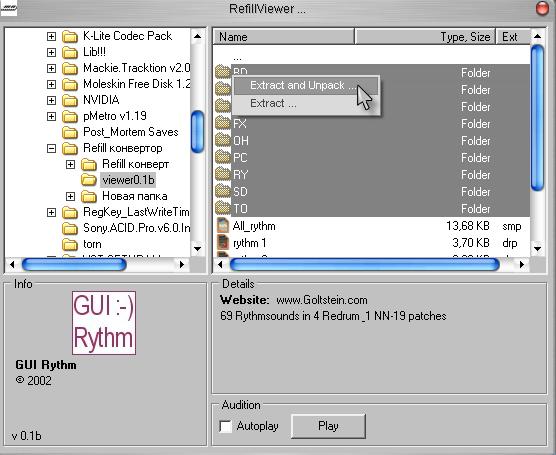Select the viewer0.1b folder icon
Screen dimensions: 556x455
(89, 180)
